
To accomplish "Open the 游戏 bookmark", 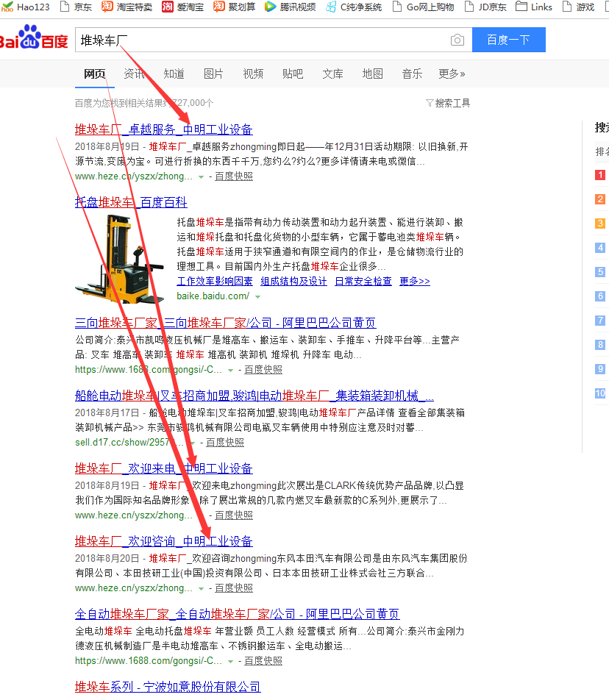I will [x=578, y=7].
